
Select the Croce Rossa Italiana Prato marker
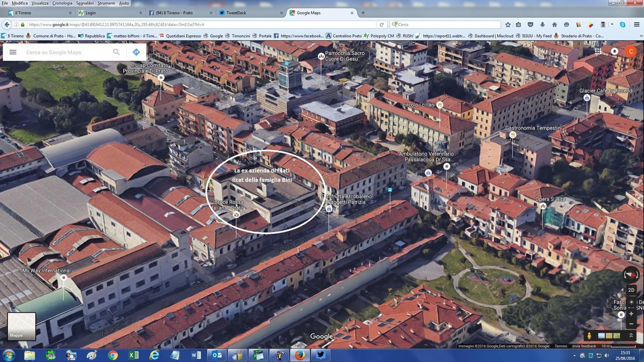(x=236, y=215)
